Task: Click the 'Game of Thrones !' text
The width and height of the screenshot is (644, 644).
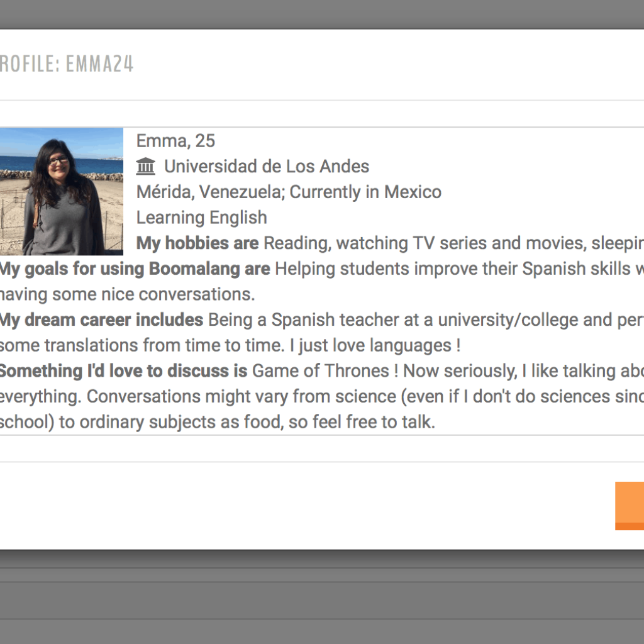Action: 325,371
